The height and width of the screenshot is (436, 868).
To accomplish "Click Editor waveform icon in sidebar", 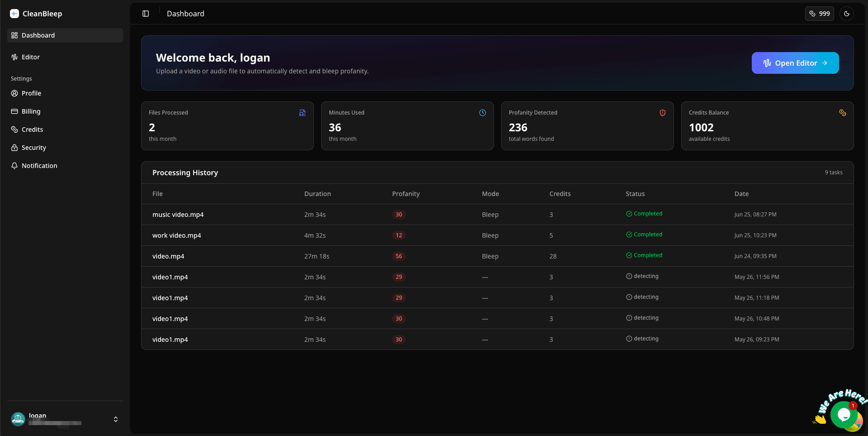I will (x=14, y=57).
